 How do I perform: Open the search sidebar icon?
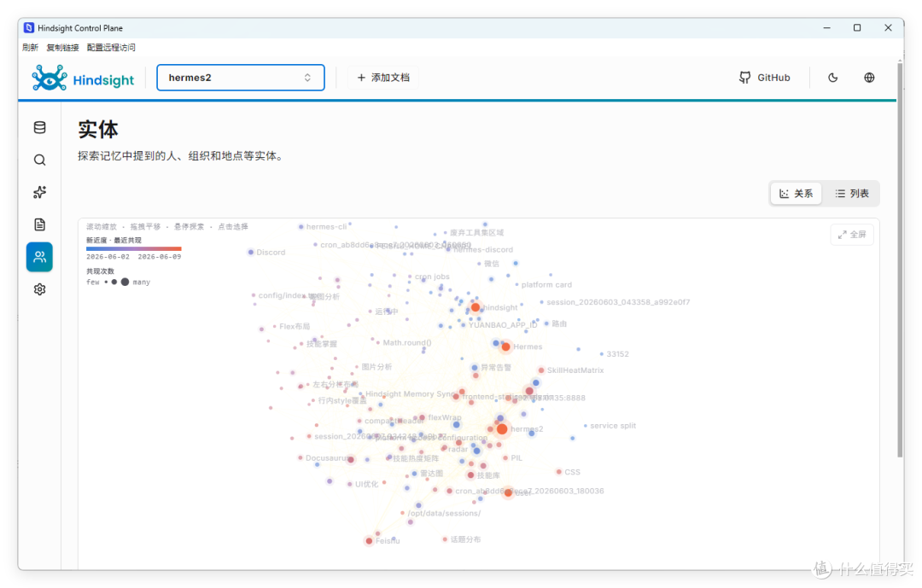coord(39,160)
